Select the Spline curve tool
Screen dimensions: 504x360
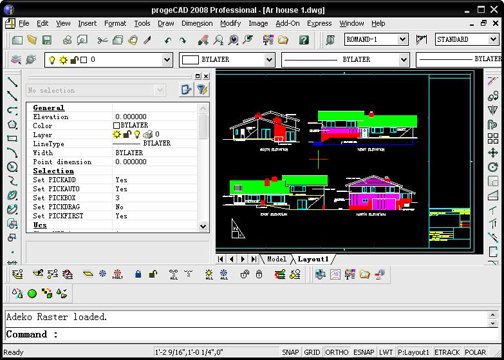click(12, 181)
